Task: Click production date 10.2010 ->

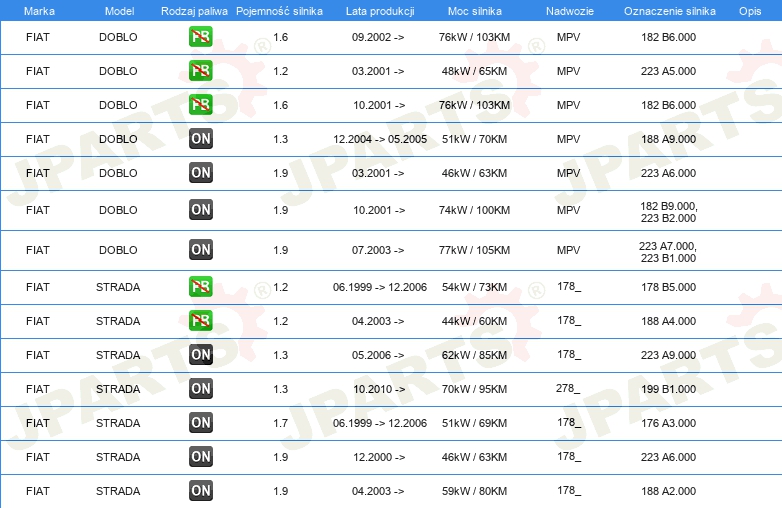Action: pos(379,389)
